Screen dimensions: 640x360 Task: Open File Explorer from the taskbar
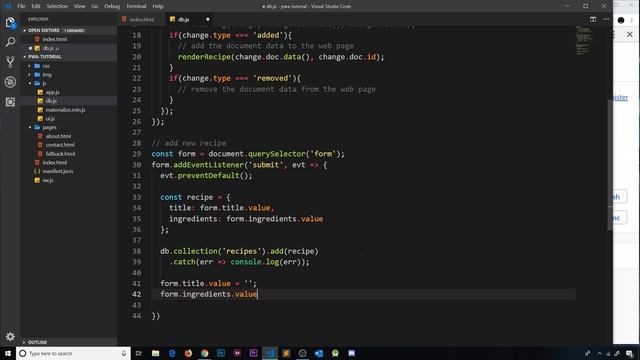coord(156,353)
